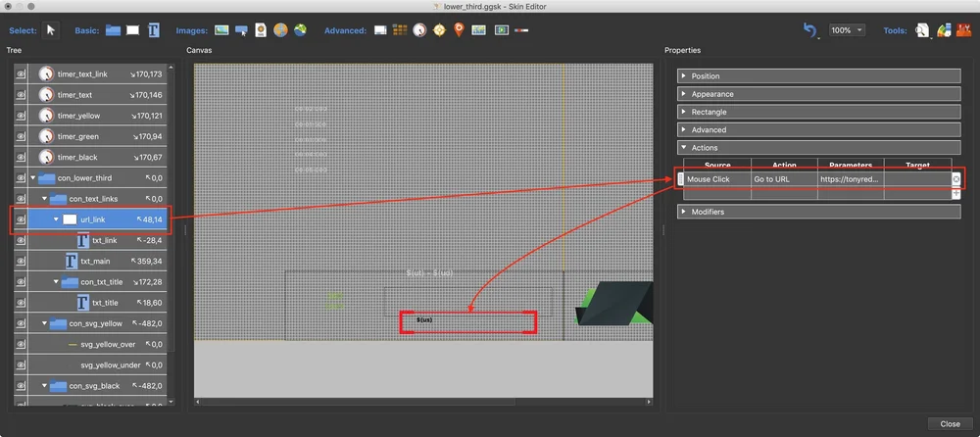Open the Find tool with magnifier icon
This screenshot has height=437, width=980.
(922, 30)
